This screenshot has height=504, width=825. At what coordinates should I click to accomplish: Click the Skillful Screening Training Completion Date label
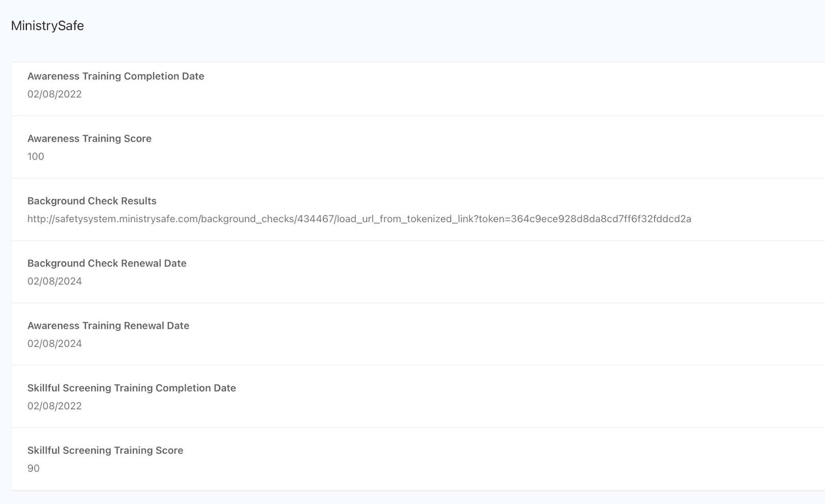(x=131, y=388)
